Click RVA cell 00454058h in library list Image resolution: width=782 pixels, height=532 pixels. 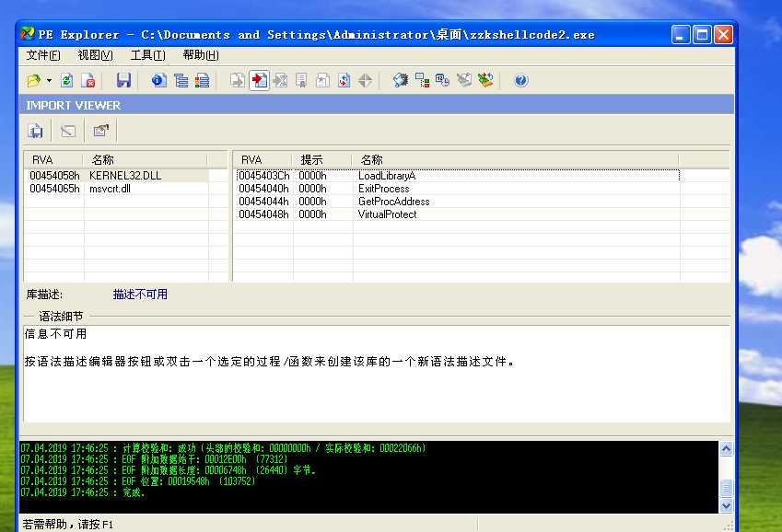[x=54, y=176]
